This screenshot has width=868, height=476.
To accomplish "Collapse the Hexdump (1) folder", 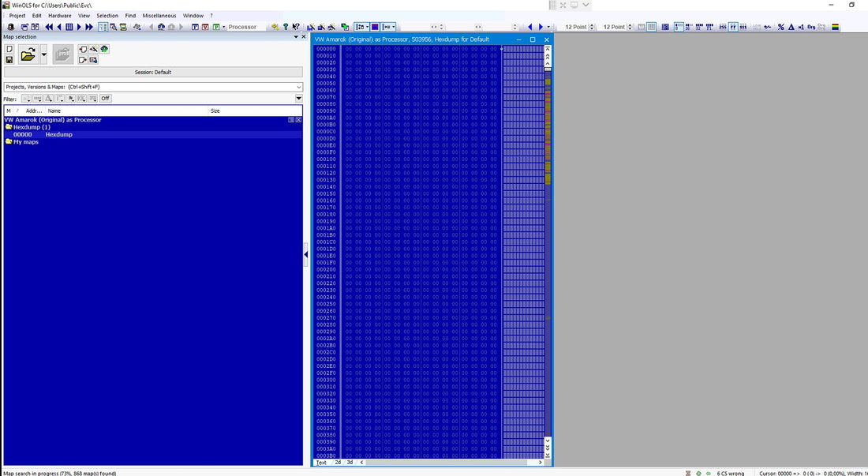I will coord(9,127).
